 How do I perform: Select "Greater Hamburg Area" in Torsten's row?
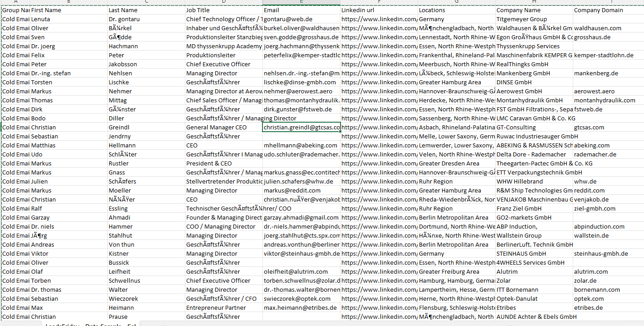point(456,82)
